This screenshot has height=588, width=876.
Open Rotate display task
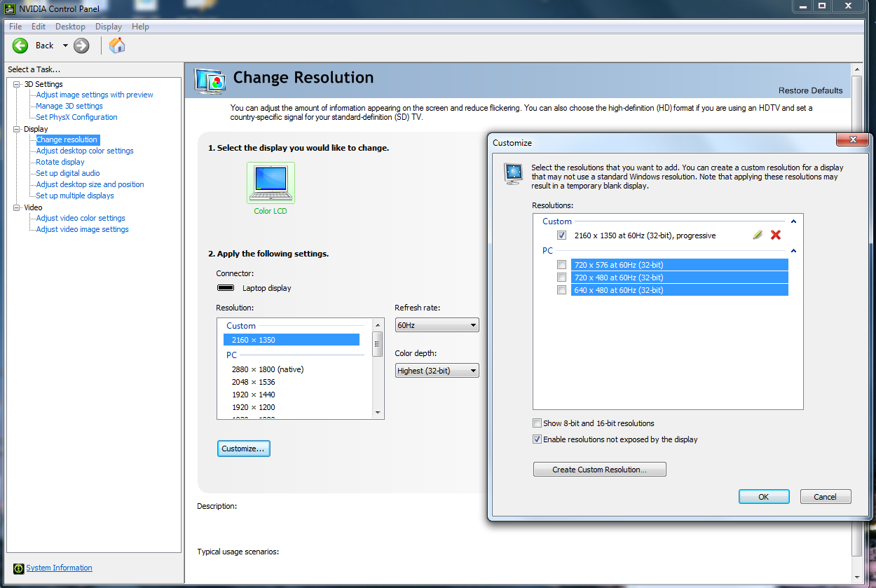coord(60,162)
